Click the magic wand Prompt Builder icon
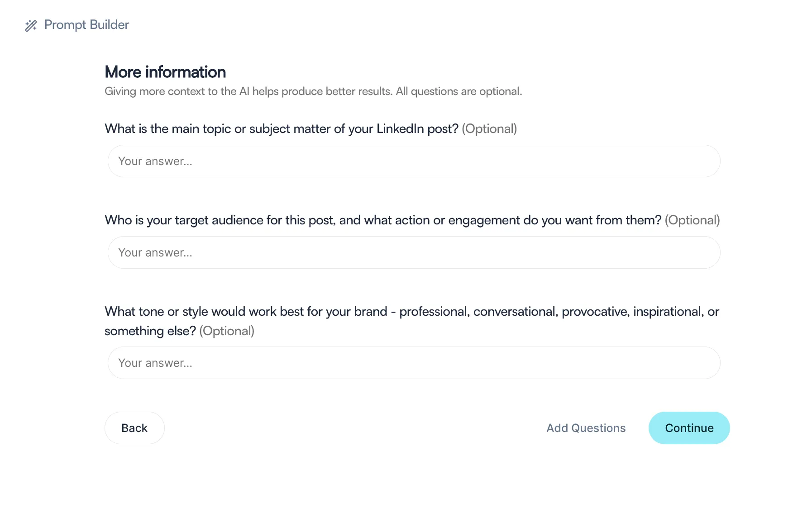812x532 pixels. point(31,25)
